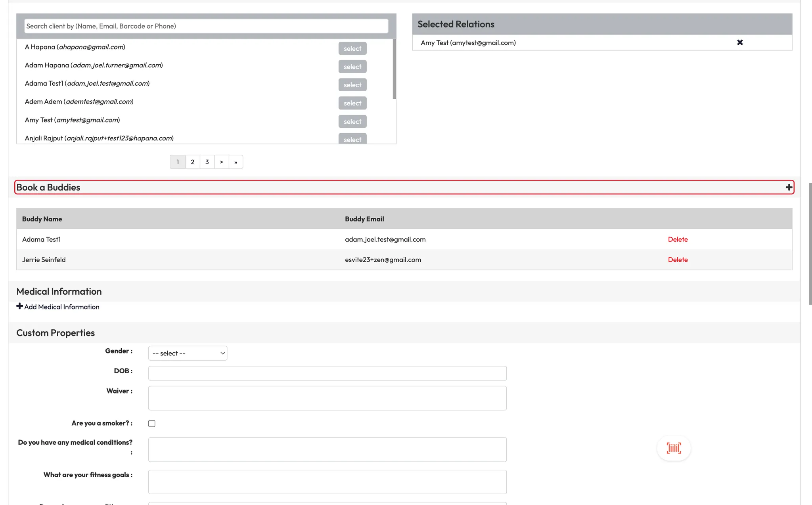Select client A Hapana
Screen dimensions: 812x505
(352, 48)
